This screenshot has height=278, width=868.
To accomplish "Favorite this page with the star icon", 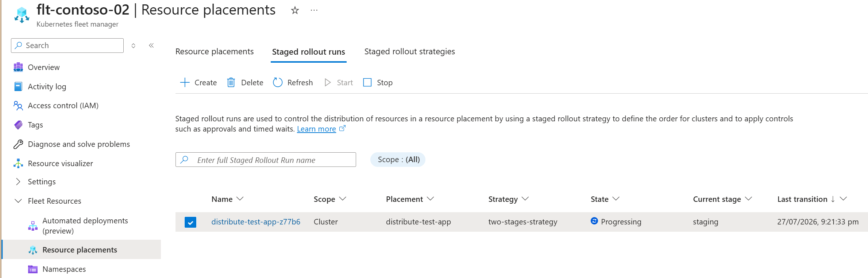I will (295, 10).
